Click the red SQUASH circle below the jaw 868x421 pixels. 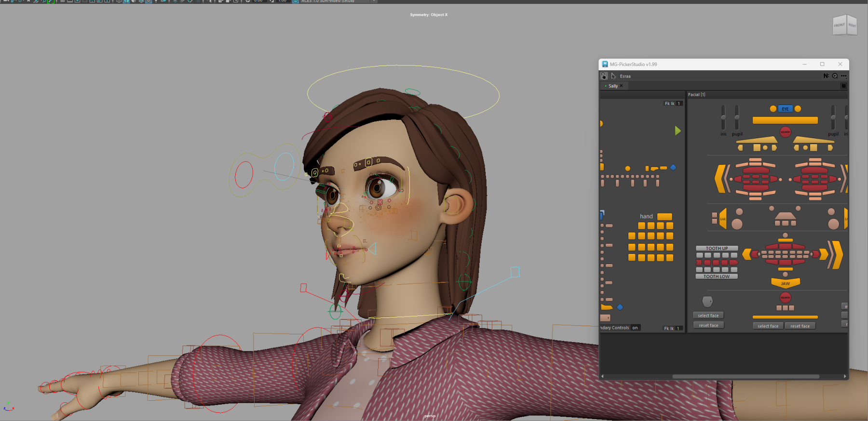(x=786, y=298)
